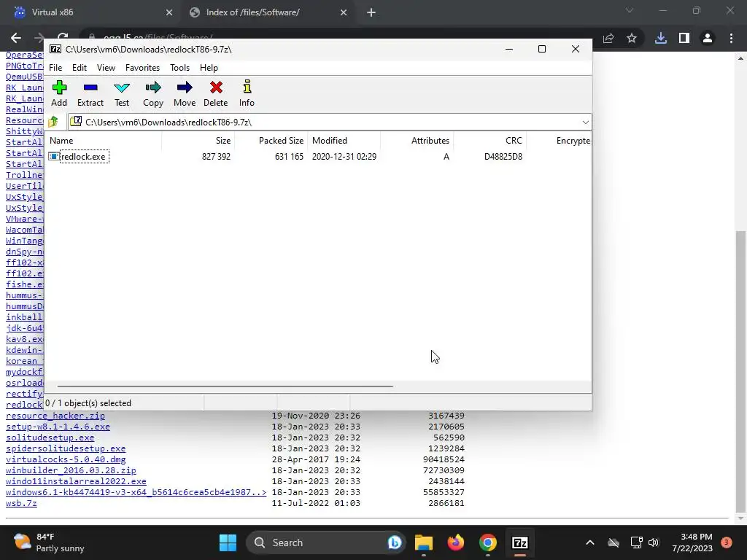Screen dimensions: 747x560
Task: Bookmark this page with star icon
Action: point(632,38)
